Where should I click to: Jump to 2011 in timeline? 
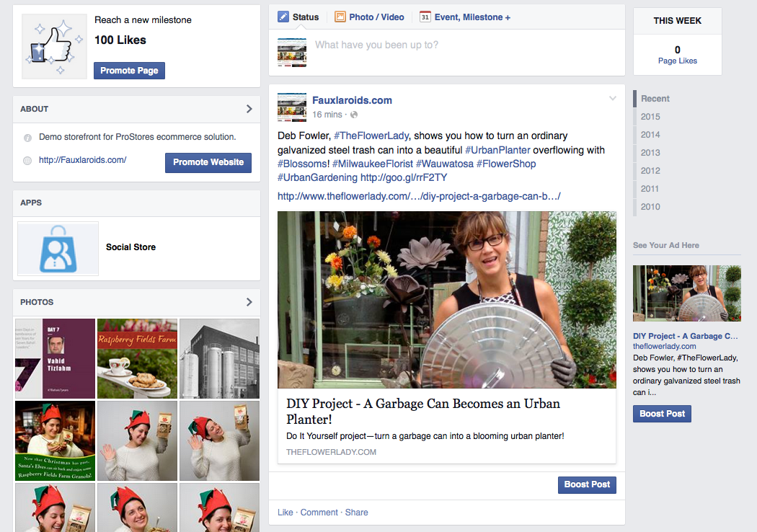pyautogui.click(x=650, y=189)
